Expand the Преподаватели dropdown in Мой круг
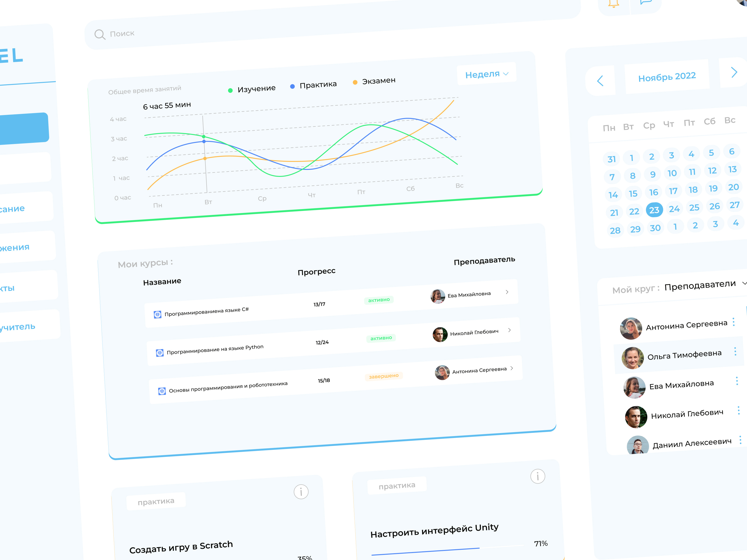 tap(744, 283)
